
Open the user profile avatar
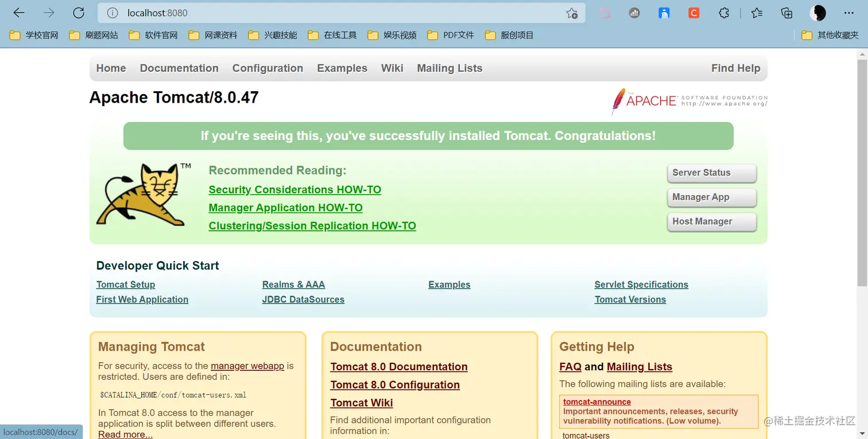click(818, 13)
